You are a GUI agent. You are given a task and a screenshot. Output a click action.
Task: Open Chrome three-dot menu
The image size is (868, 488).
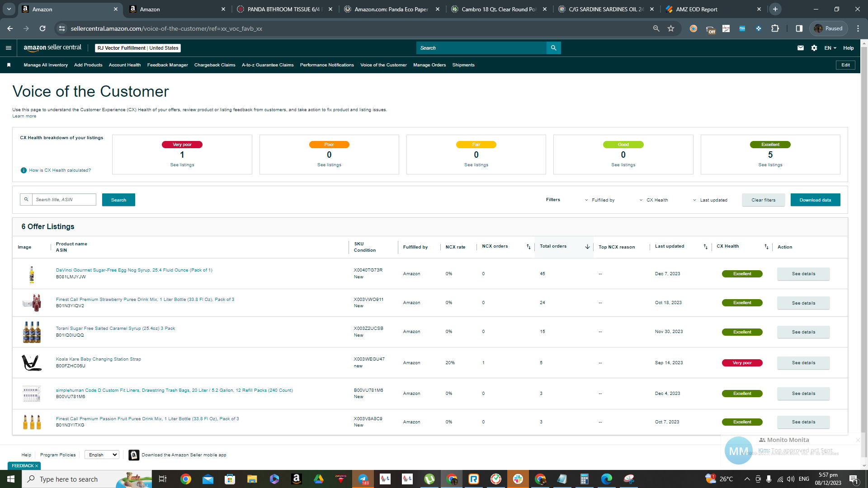[x=858, y=28]
